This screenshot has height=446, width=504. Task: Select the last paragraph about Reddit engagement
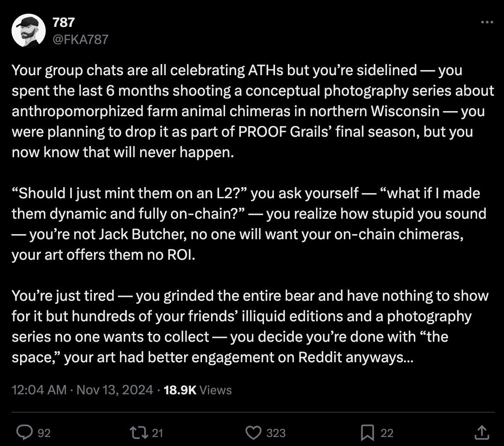point(250,326)
